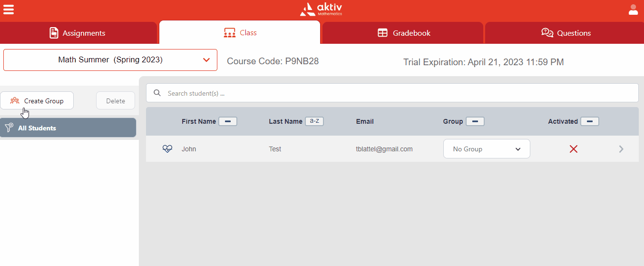Click the Delete button
Viewport: 644px width, 266px height.
click(116, 101)
